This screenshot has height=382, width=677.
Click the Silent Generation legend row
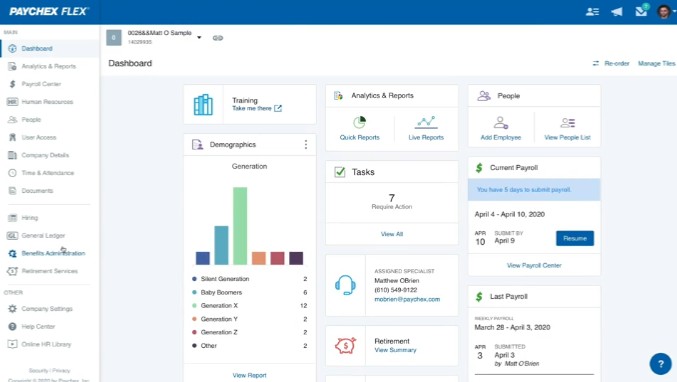point(249,279)
